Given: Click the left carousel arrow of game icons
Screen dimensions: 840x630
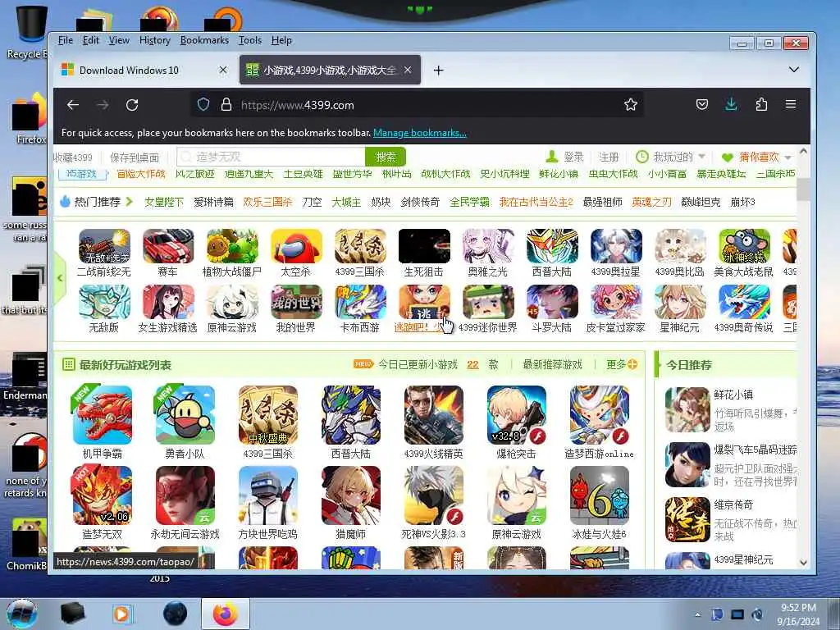Looking at the screenshot, I should point(60,278).
